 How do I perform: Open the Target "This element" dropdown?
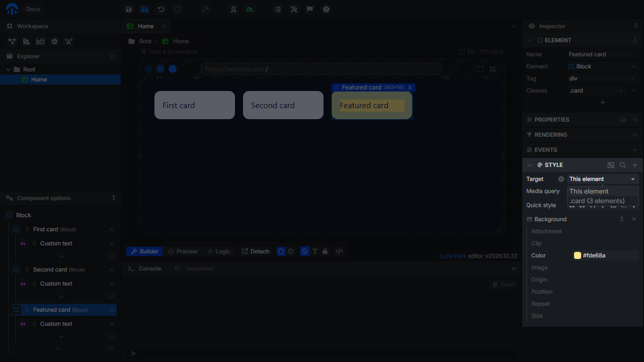coord(603,179)
